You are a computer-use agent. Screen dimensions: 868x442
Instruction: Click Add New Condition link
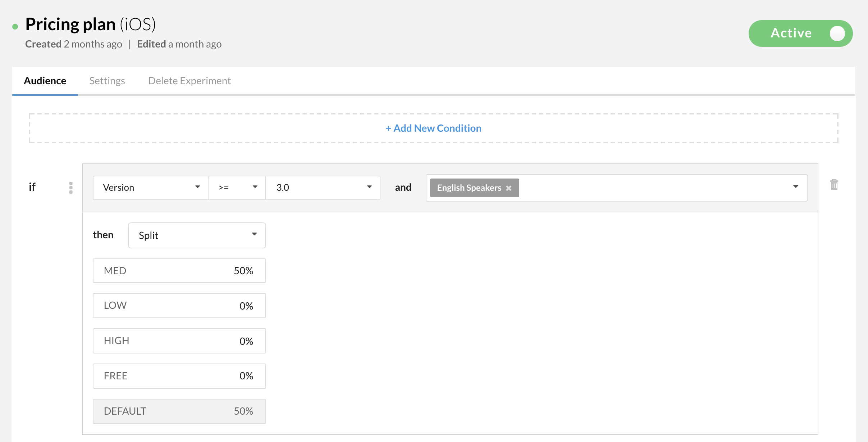click(433, 128)
